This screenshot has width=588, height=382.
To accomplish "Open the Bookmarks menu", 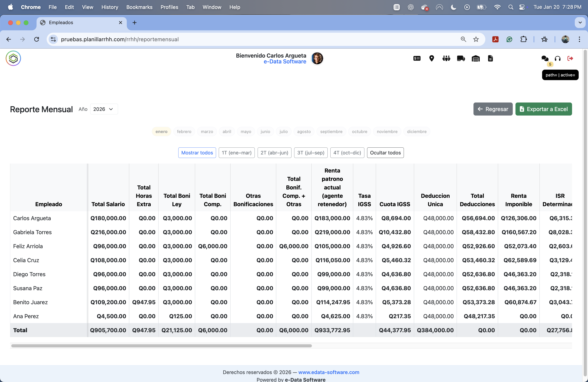I will click(x=139, y=7).
